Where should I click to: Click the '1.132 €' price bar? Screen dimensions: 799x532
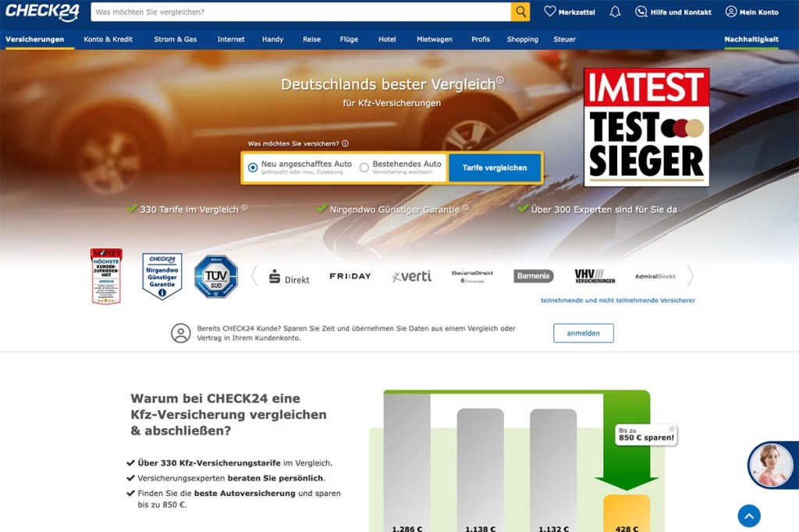[x=553, y=470]
